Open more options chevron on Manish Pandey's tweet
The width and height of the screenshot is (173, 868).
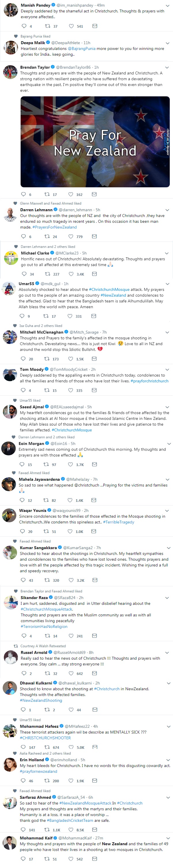point(167,5)
